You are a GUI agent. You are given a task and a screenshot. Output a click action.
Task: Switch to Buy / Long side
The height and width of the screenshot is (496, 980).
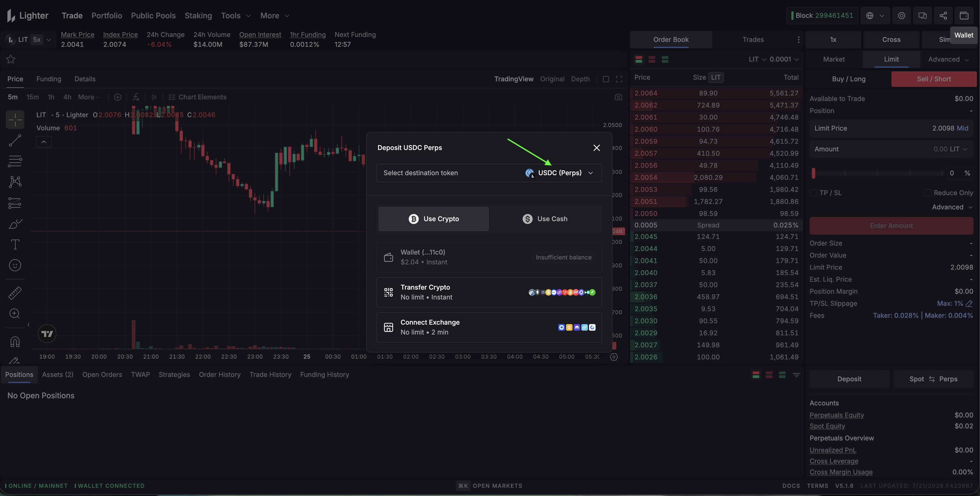[848, 79]
